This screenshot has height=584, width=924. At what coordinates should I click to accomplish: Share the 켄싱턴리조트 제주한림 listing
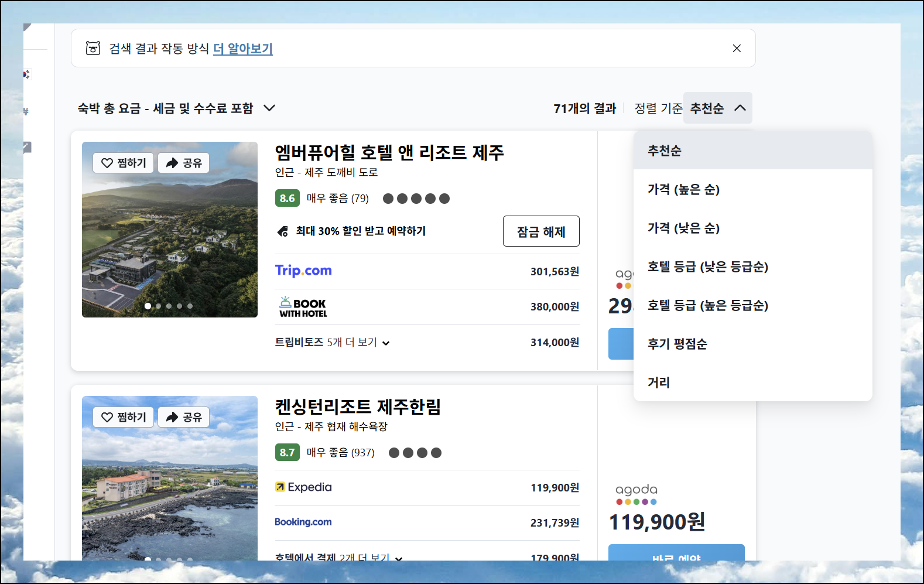[x=184, y=417]
